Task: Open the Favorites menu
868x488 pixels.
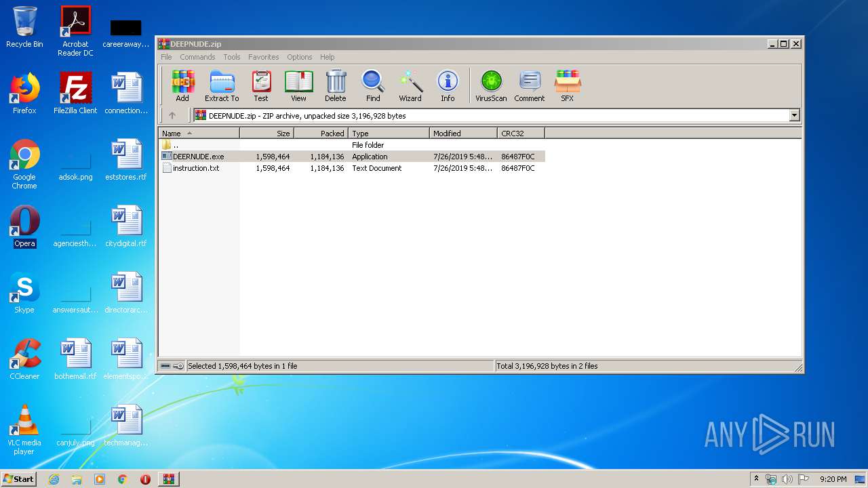Action: click(263, 57)
